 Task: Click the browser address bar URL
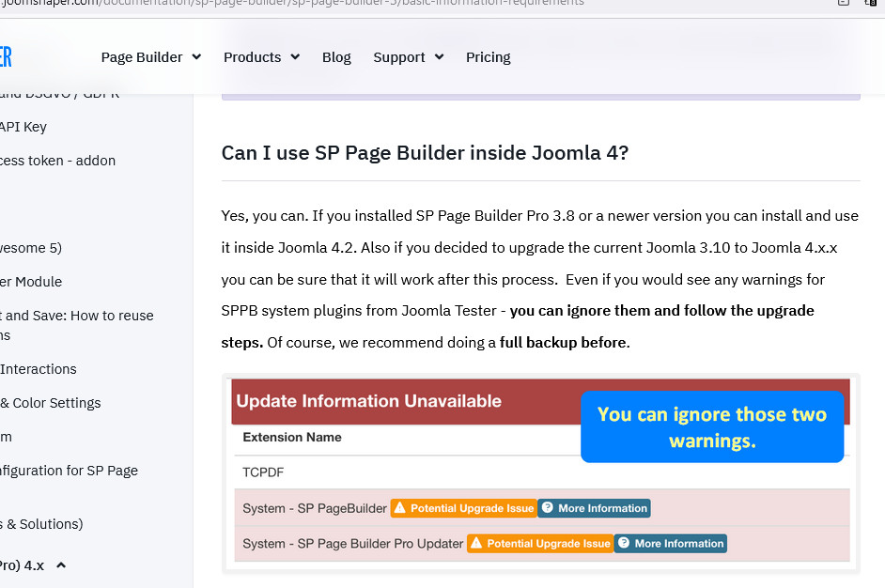[x=282, y=3]
